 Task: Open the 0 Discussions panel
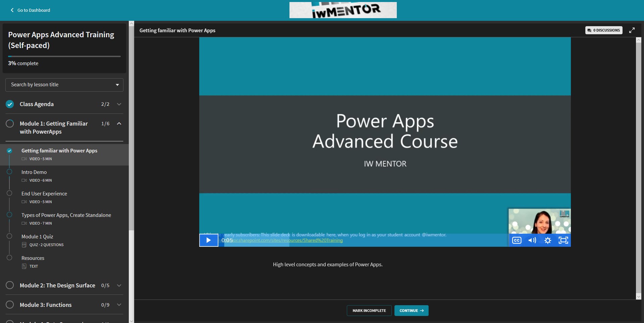click(x=604, y=30)
